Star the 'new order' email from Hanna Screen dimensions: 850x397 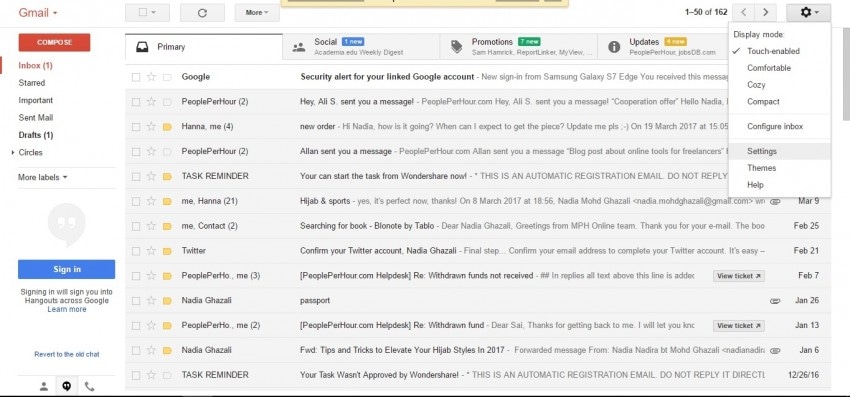pyautogui.click(x=151, y=127)
